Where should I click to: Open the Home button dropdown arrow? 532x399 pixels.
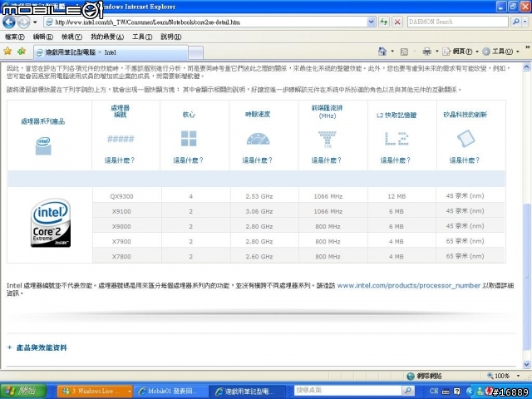392,52
